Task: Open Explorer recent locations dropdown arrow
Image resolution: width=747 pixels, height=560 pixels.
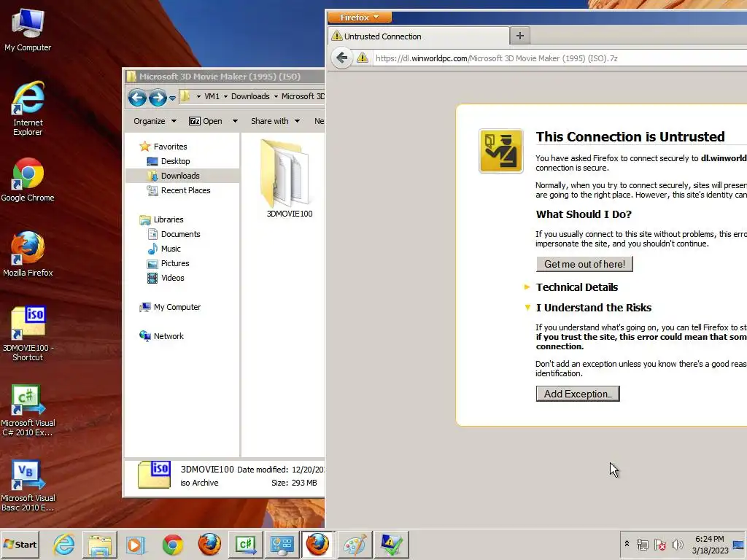Action: [x=172, y=98]
